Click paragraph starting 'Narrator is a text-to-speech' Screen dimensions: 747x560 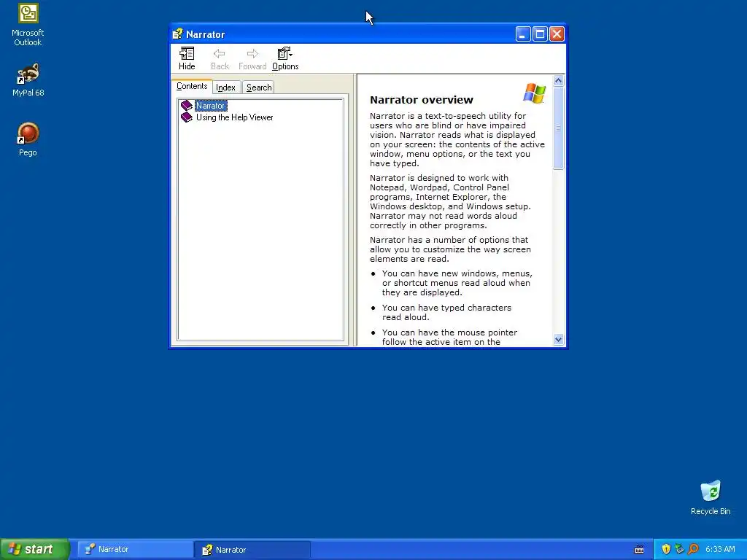[x=457, y=139]
